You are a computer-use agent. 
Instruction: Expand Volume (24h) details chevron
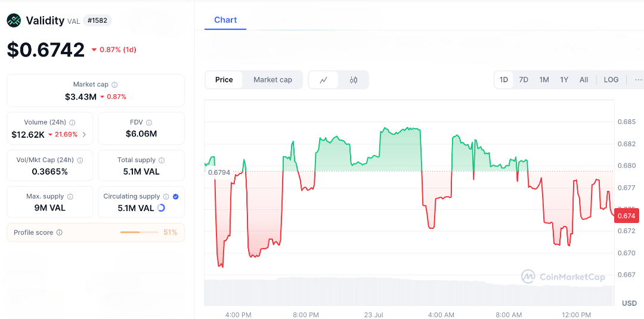click(84, 135)
